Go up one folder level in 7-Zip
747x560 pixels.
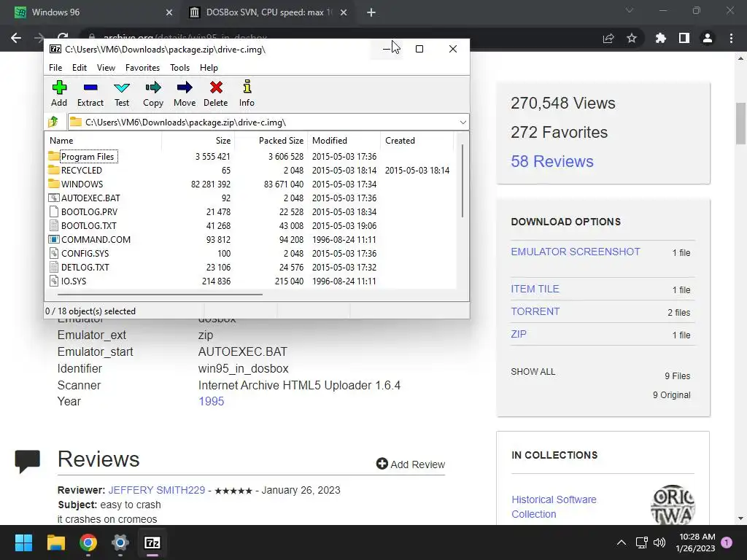pos(53,122)
